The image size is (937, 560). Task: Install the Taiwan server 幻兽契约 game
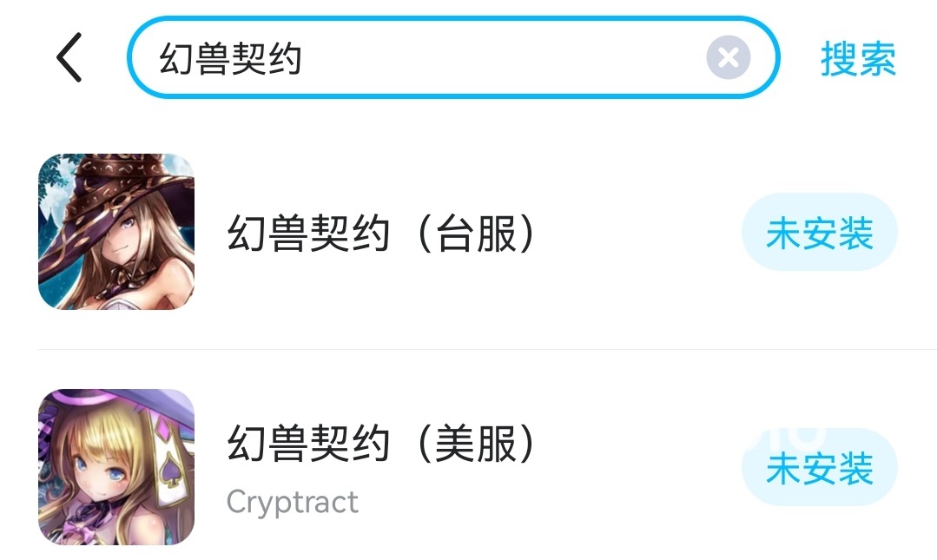tap(819, 234)
